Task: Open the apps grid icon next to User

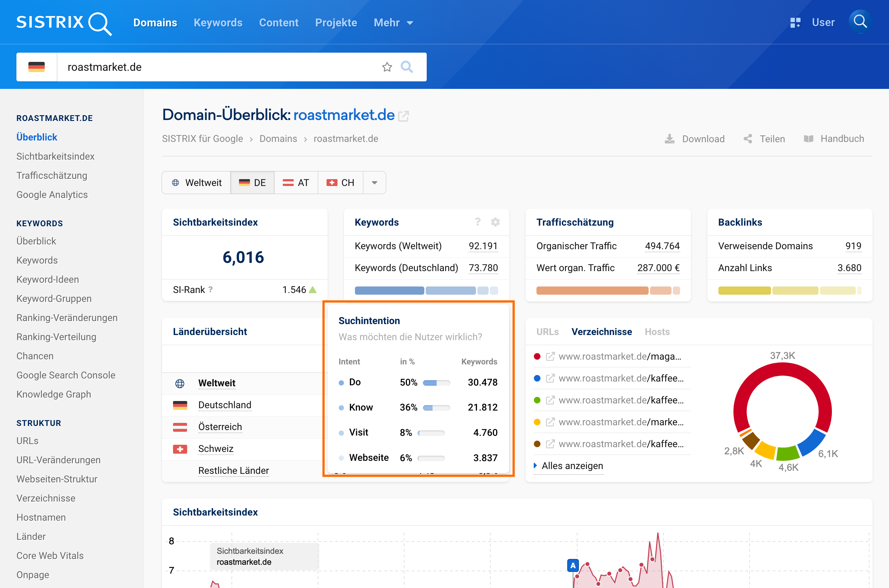Action: (795, 23)
